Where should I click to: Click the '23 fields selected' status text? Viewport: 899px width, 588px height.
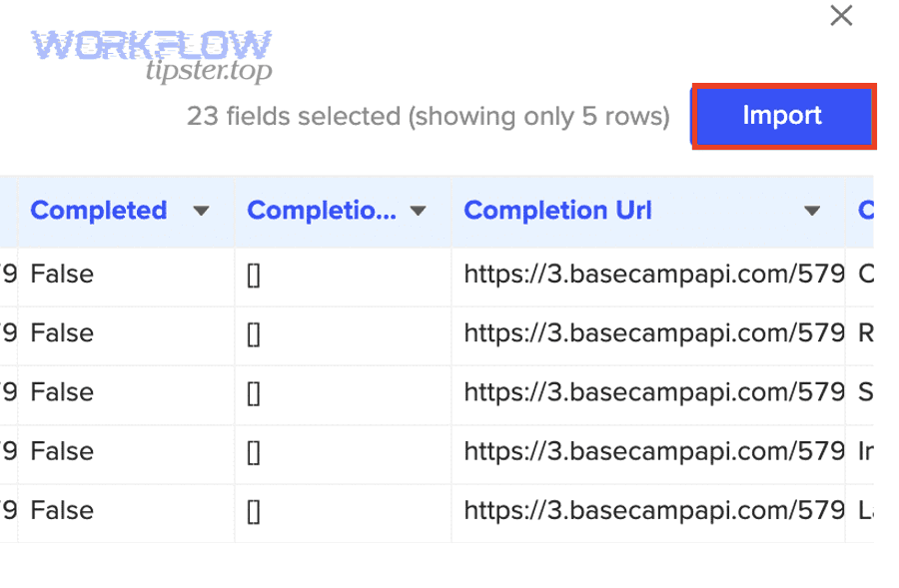(x=428, y=117)
